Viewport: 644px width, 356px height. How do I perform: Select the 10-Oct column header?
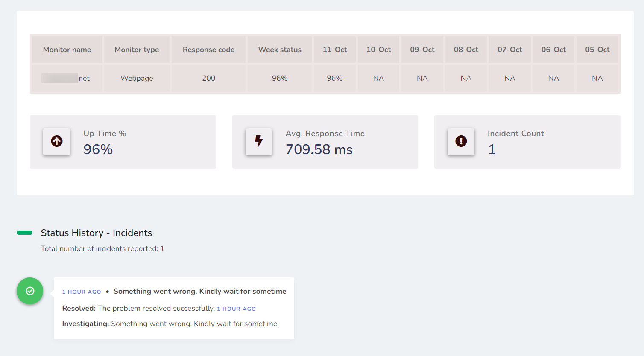[378, 50]
